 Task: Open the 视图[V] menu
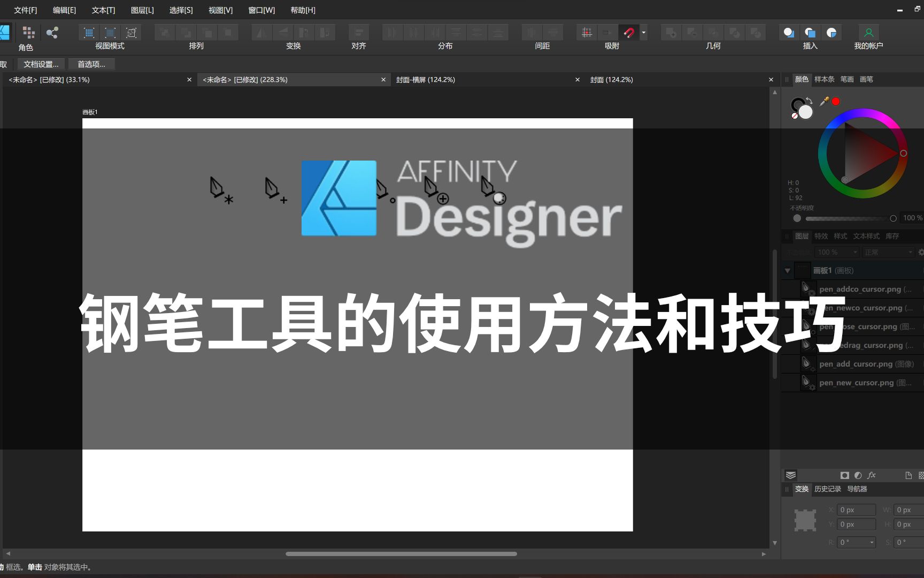(x=221, y=10)
